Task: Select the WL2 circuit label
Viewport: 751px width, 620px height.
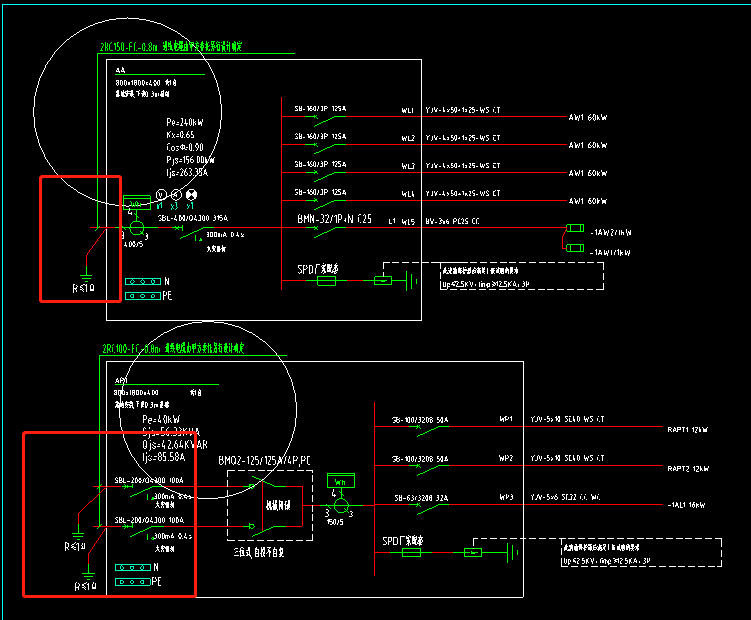Action: (x=408, y=138)
